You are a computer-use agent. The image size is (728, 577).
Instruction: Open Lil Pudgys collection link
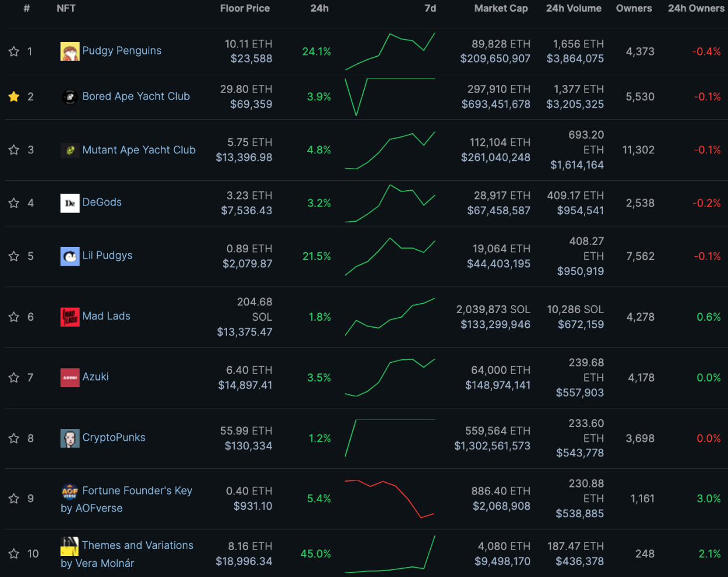[107, 255]
